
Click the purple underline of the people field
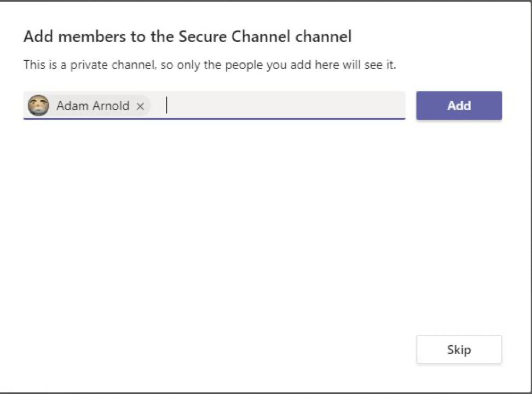[214, 119]
